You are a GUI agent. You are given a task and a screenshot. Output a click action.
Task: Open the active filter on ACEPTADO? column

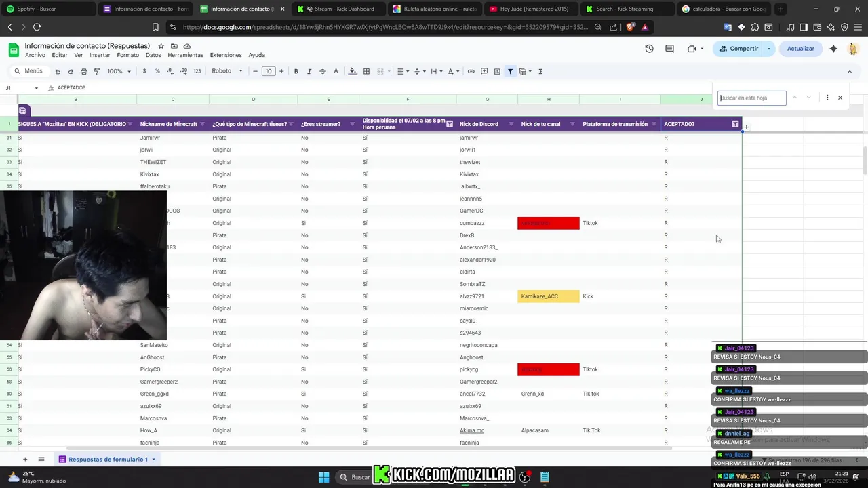click(x=735, y=124)
